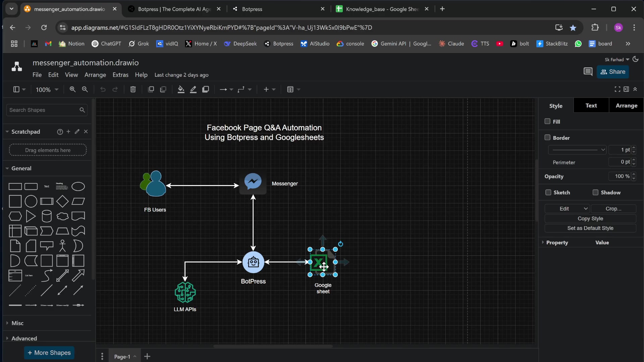The height and width of the screenshot is (362, 644).
Task: Collapse the toolbar with double chevron
Action: (635, 89)
